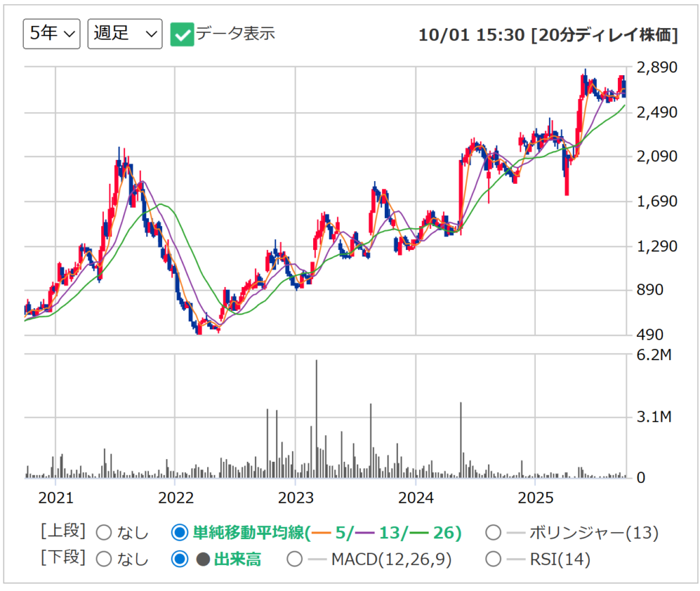This screenshot has width=700, height=591.
Task: Enable the ボリンジャー(13) radio option
Action: [x=492, y=532]
